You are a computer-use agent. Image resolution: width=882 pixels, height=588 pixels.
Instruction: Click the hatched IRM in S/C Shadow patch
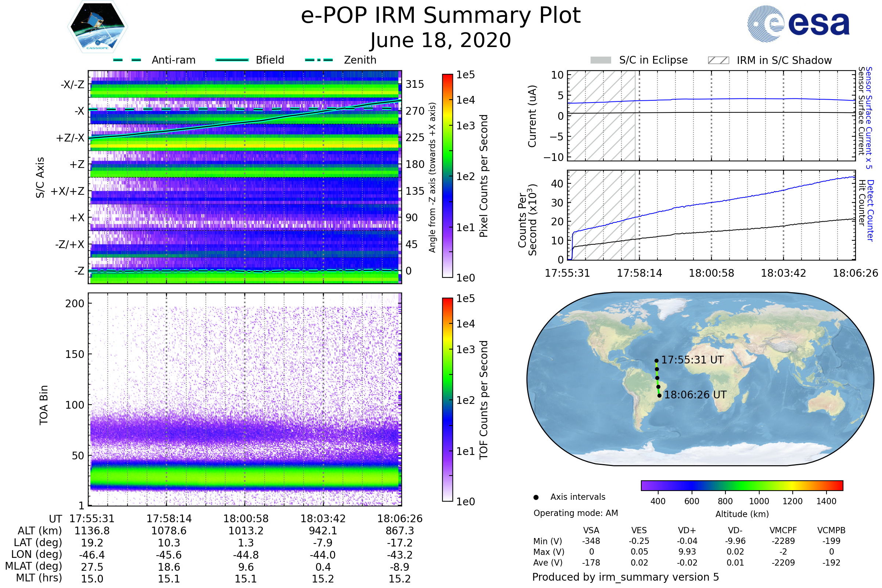tap(718, 60)
